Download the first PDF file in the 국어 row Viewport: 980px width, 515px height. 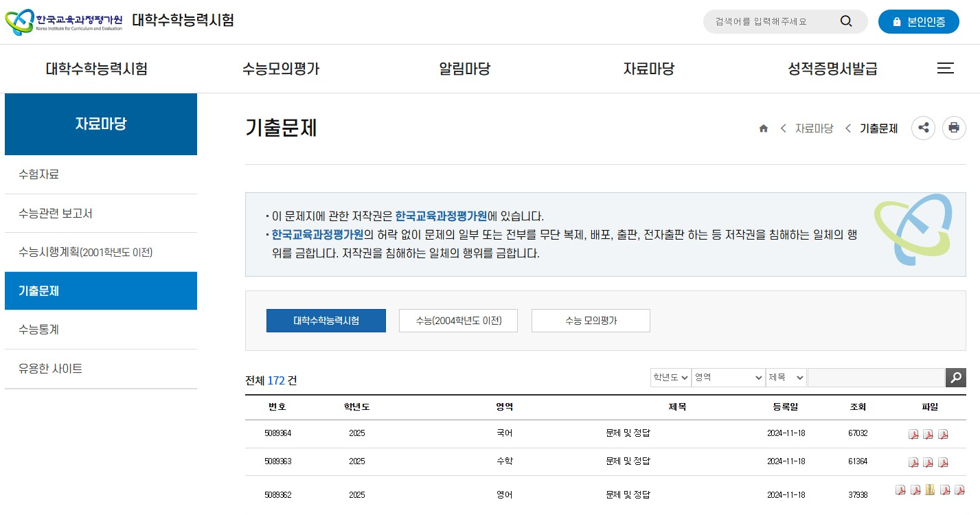pyautogui.click(x=913, y=434)
